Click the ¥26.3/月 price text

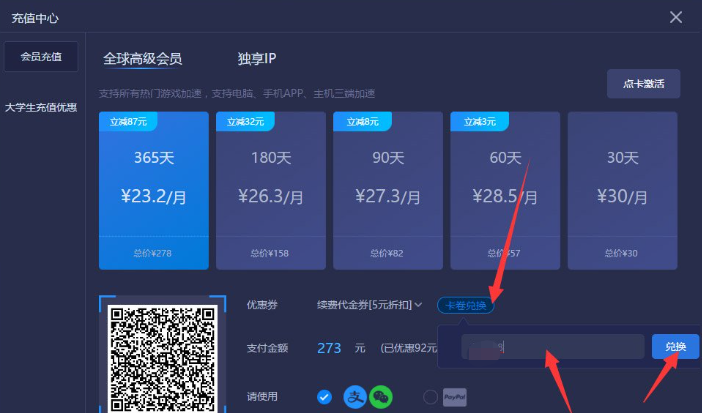pyautogui.click(x=271, y=197)
